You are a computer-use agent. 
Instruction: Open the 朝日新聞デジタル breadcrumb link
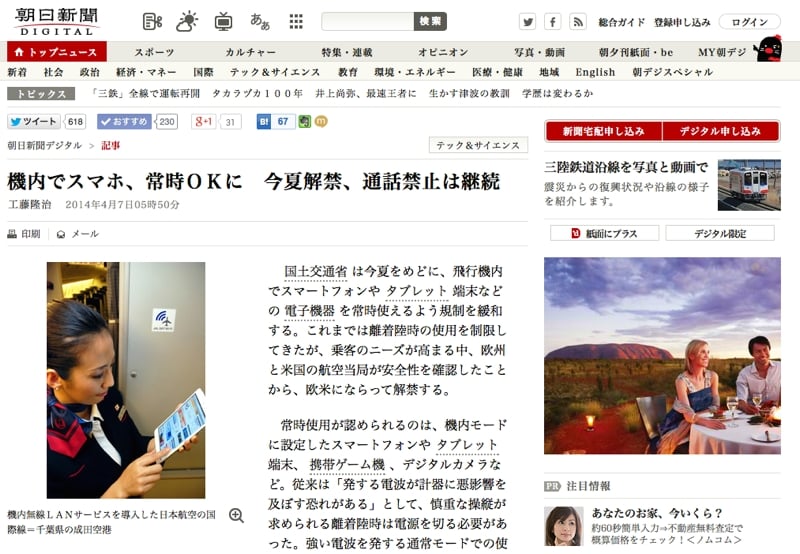tap(45, 146)
